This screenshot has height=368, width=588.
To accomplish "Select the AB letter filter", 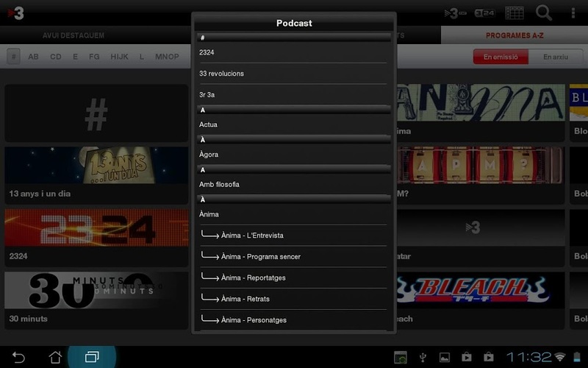I will tap(33, 57).
